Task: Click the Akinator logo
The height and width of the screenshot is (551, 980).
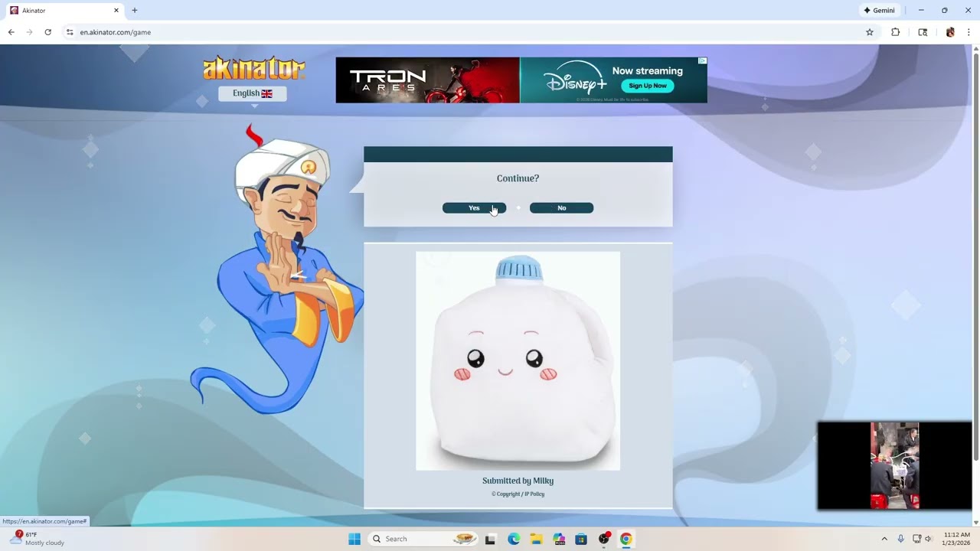Action: coord(253,69)
